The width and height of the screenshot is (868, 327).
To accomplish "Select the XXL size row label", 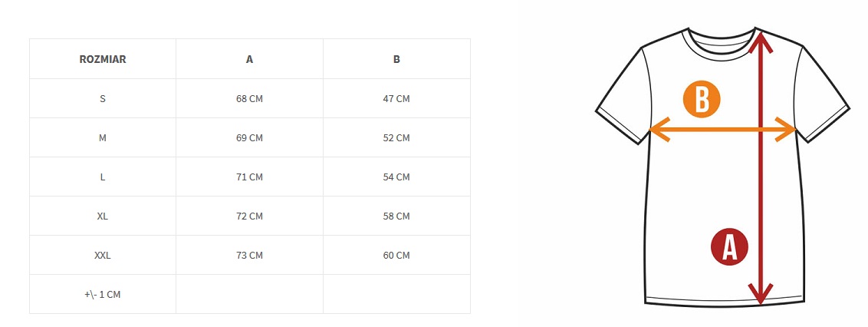I will tap(103, 256).
